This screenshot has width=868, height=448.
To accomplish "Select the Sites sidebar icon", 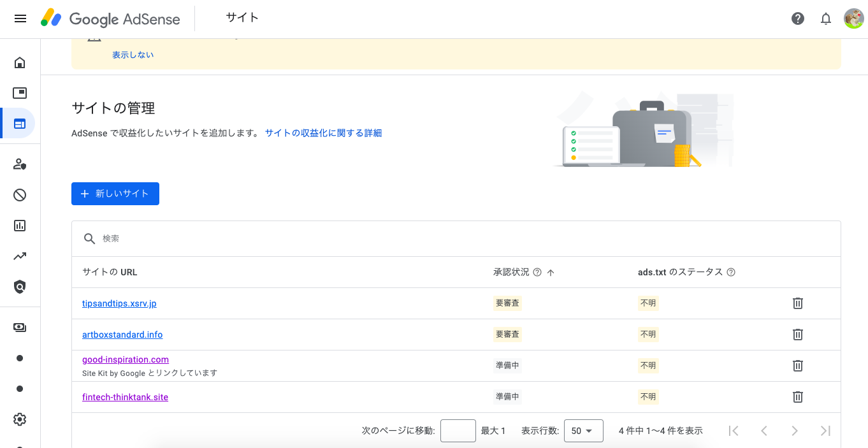I will [20, 124].
